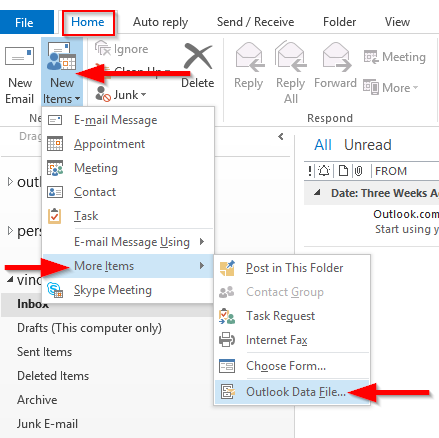Open the Junk E-mail folder
The height and width of the screenshot is (438, 439).
click(47, 424)
